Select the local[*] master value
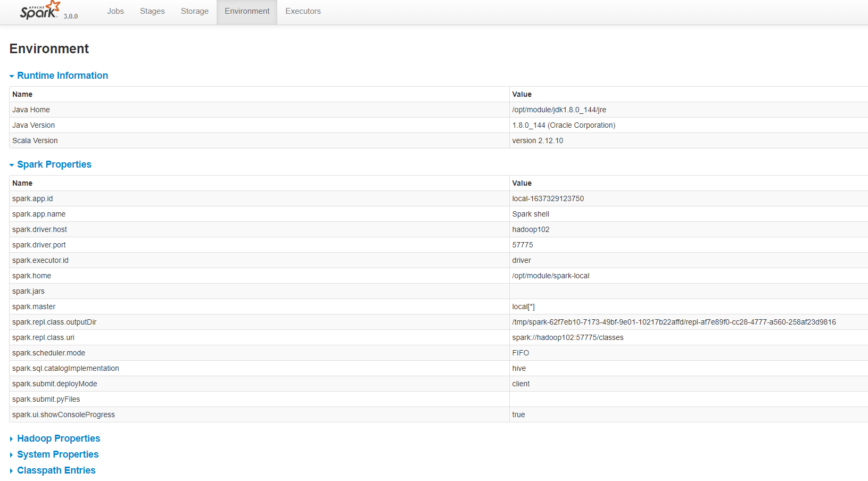Viewport: 868px width, 481px height. pos(524,306)
